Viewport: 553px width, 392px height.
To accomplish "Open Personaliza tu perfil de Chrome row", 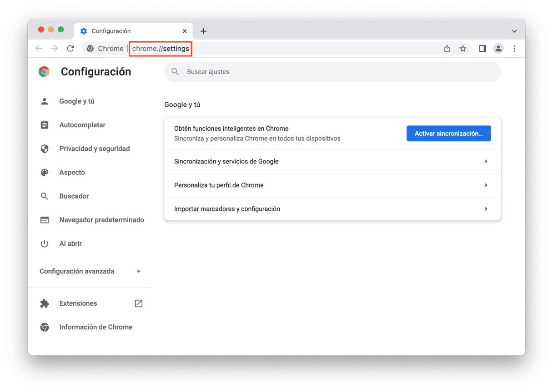I will (x=332, y=185).
